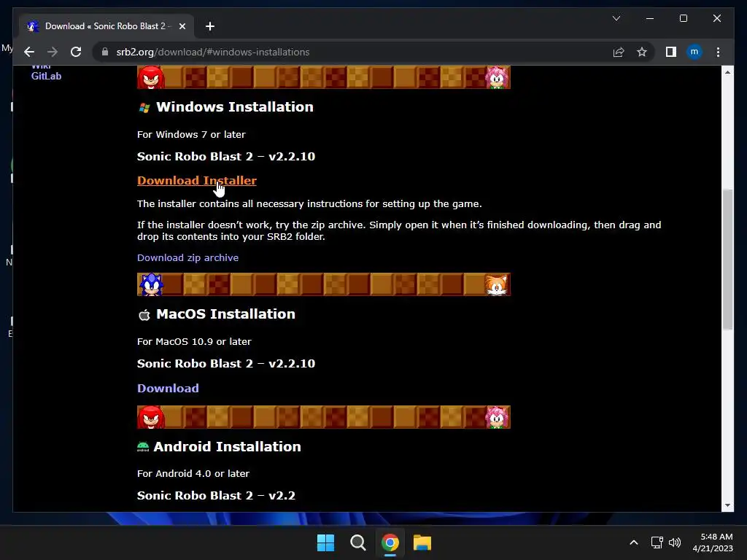Click the address bar URL

(213, 52)
